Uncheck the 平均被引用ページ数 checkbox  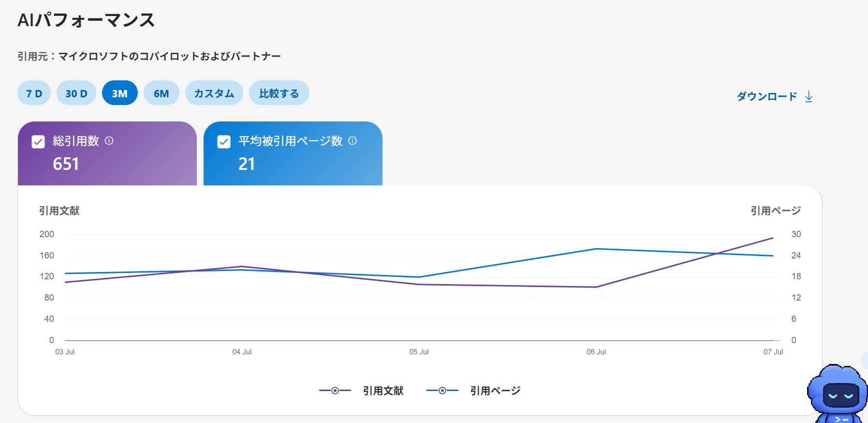coord(224,141)
